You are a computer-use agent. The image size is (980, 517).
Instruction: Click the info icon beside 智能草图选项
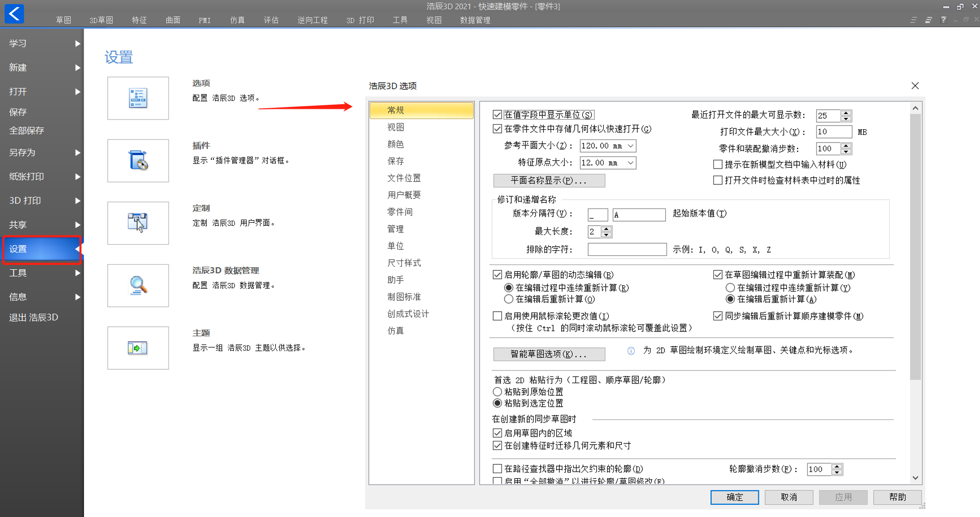[x=631, y=350]
